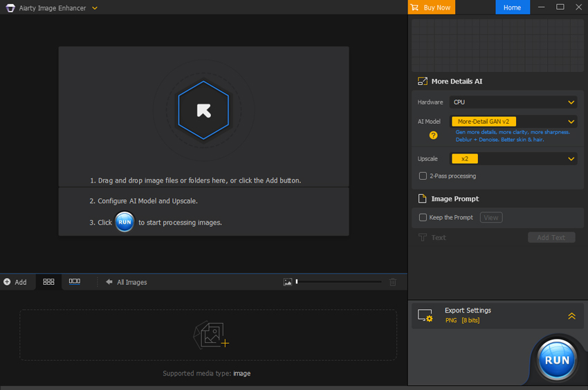Open the Hardware CPU dropdown
This screenshot has width=588, height=390.
coord(513,102)
